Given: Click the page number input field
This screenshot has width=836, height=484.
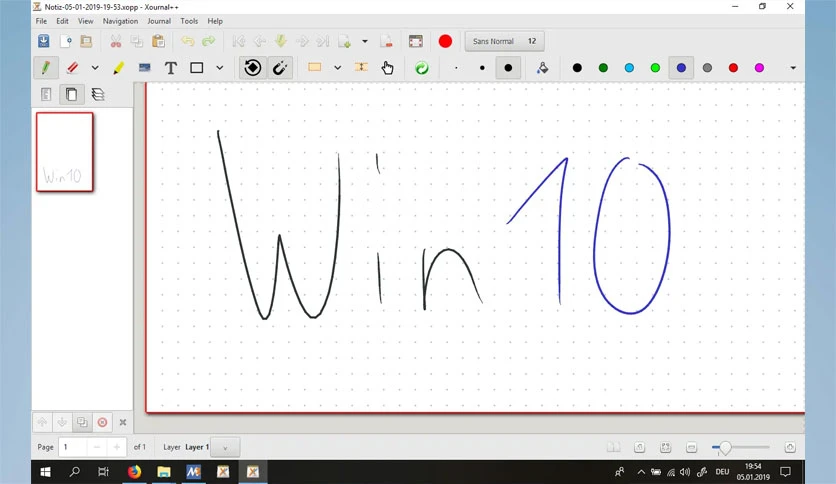Looking at the screenshot, I should [73, 447].
